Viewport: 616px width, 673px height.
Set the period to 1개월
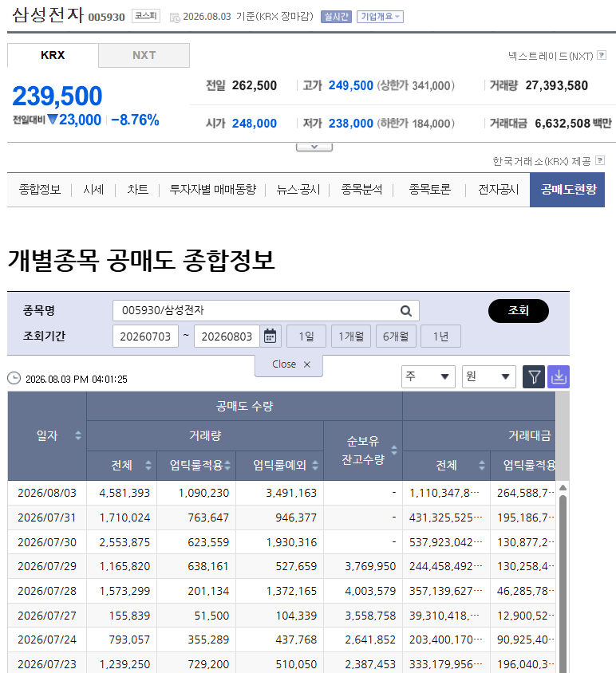coord(351,336)
